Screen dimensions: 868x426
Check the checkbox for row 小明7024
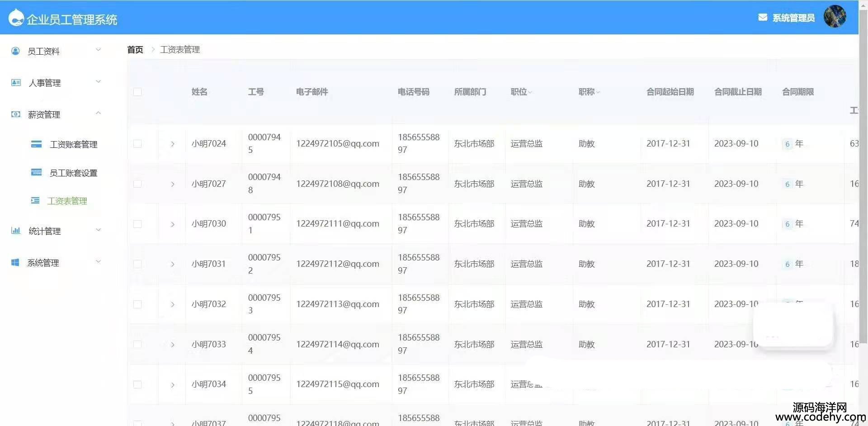(x=137, y=144)
